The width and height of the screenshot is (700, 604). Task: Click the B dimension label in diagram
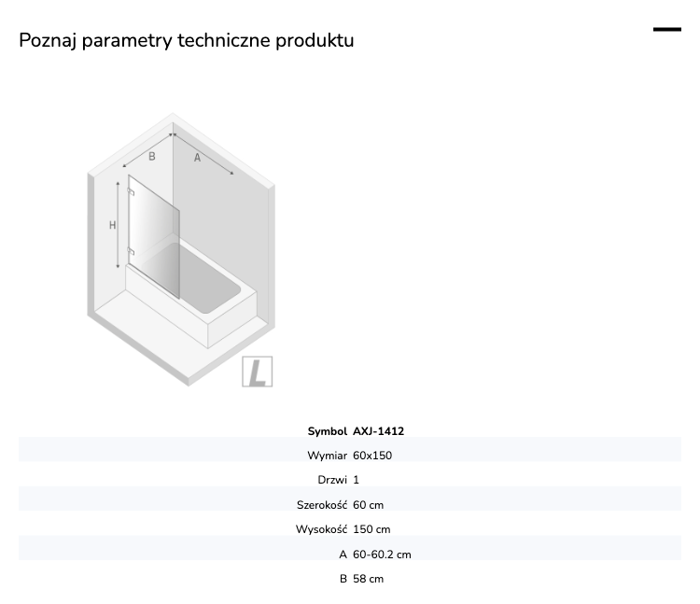tap(152, 157)
